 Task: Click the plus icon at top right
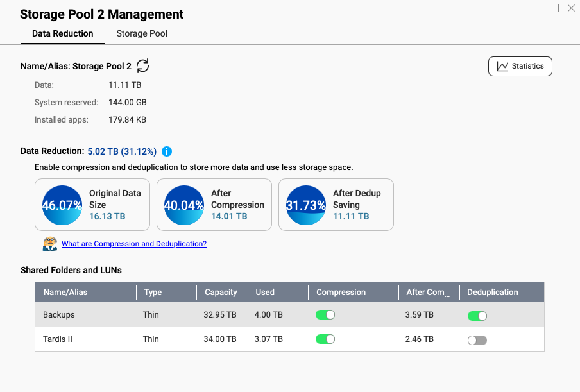(558, 8)
